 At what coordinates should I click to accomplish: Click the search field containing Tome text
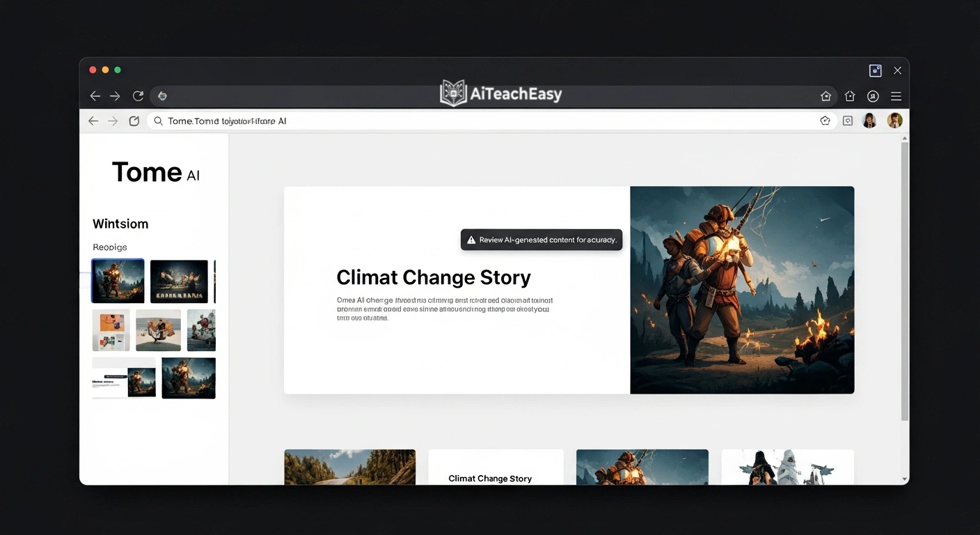487,121
